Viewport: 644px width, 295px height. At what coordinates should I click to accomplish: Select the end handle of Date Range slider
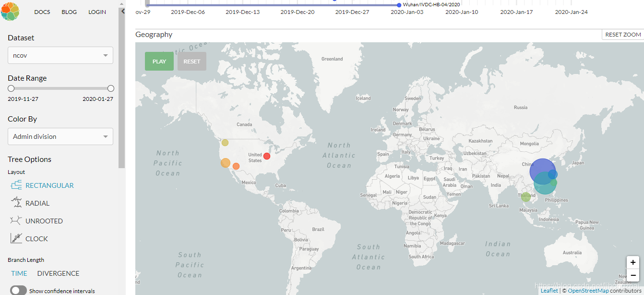tap(111, 88)
